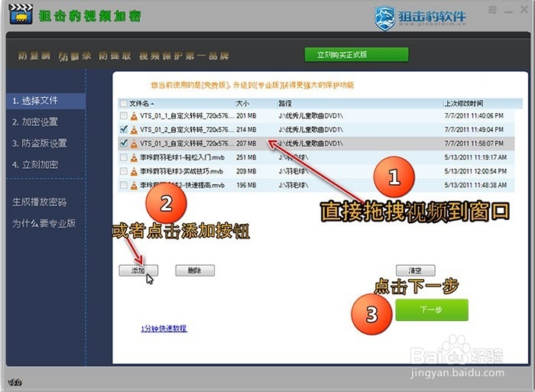Screen dimensions: 535x392
Task: Click the app clapperboard logo icon
Action: 21,14
